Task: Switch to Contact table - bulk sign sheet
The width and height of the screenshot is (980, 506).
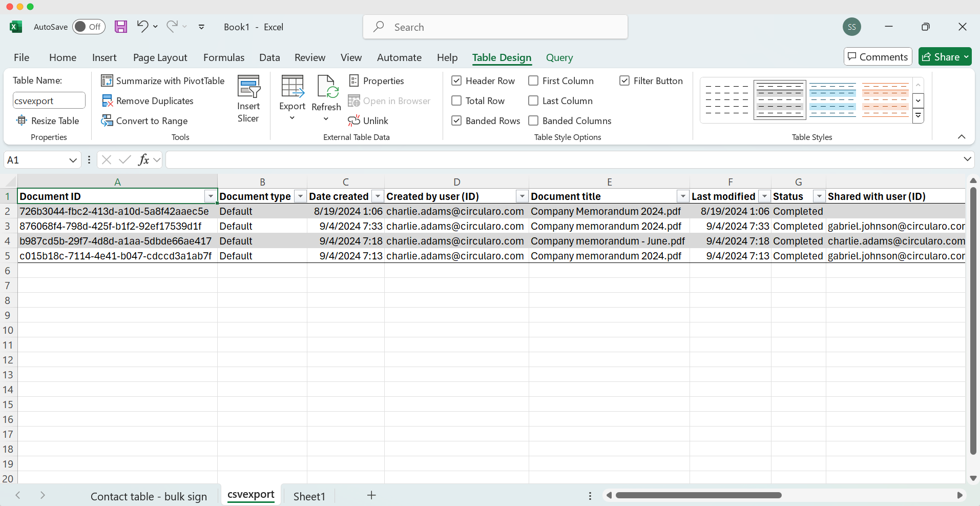Action: coord(149,496)
